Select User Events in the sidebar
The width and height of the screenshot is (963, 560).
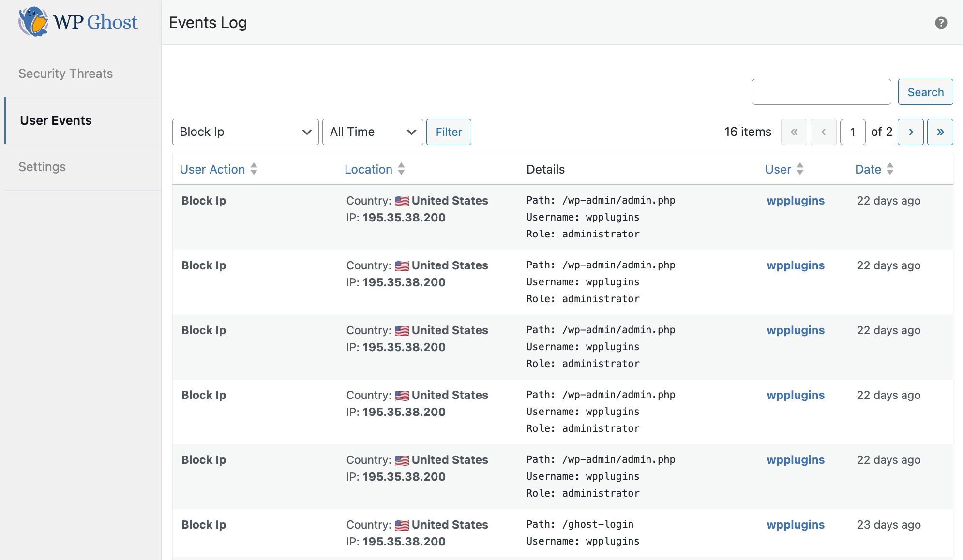point(56,120)
